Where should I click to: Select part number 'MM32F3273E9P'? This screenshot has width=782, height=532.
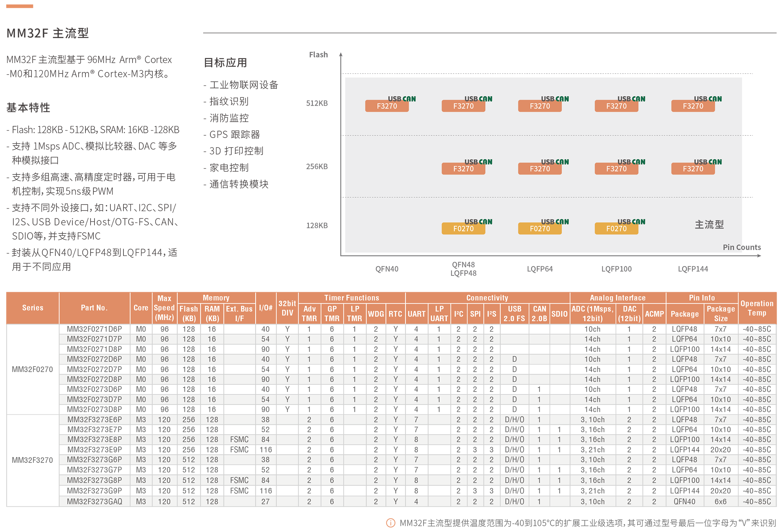(x=94, y=449)
